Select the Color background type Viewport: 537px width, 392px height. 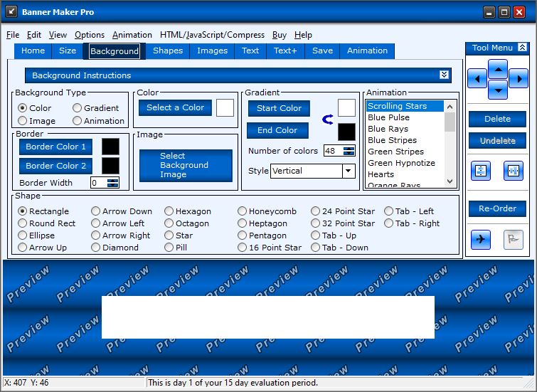(34, 108)
